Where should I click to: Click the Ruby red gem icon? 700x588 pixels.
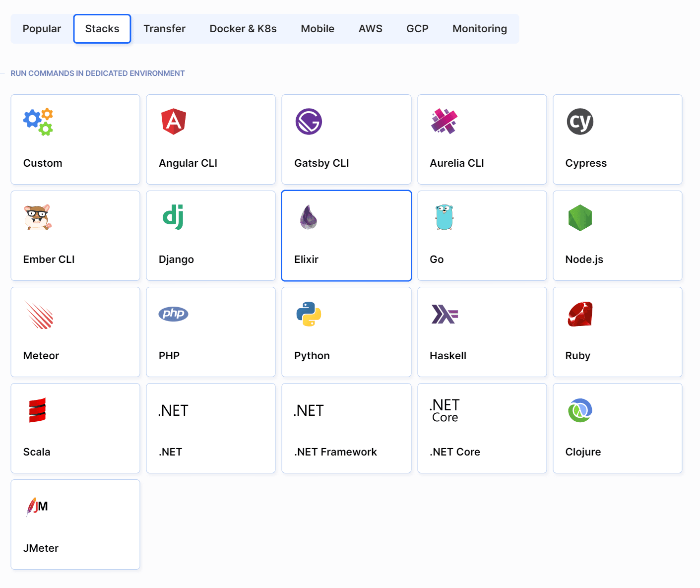(580, 314)
